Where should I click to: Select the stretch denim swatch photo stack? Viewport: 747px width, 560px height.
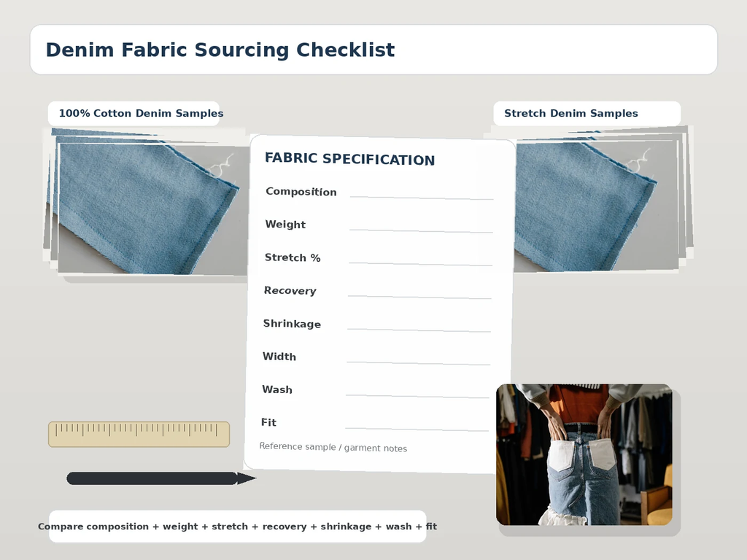click(603, 199)
